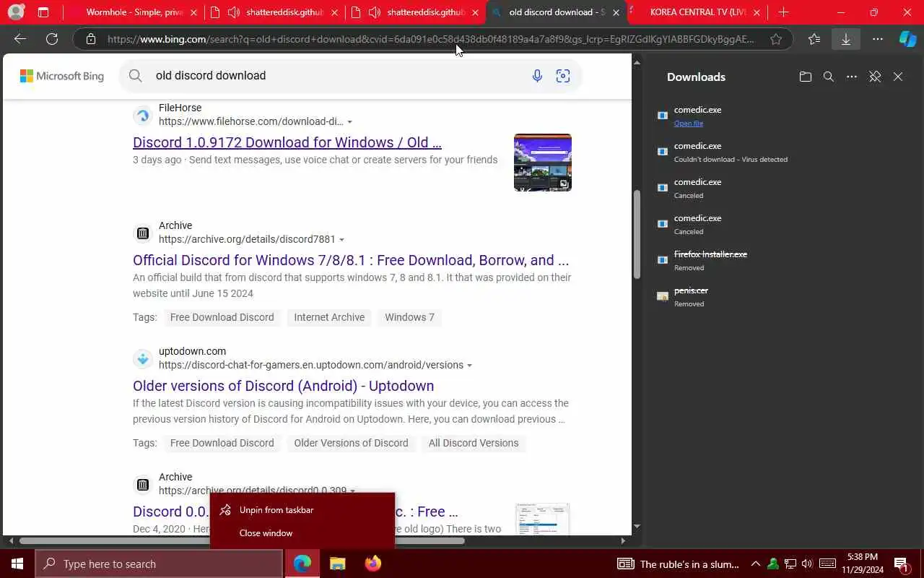Search using microphone voice icon
This screenshot has height=578, width=924.
coord(537,76)
